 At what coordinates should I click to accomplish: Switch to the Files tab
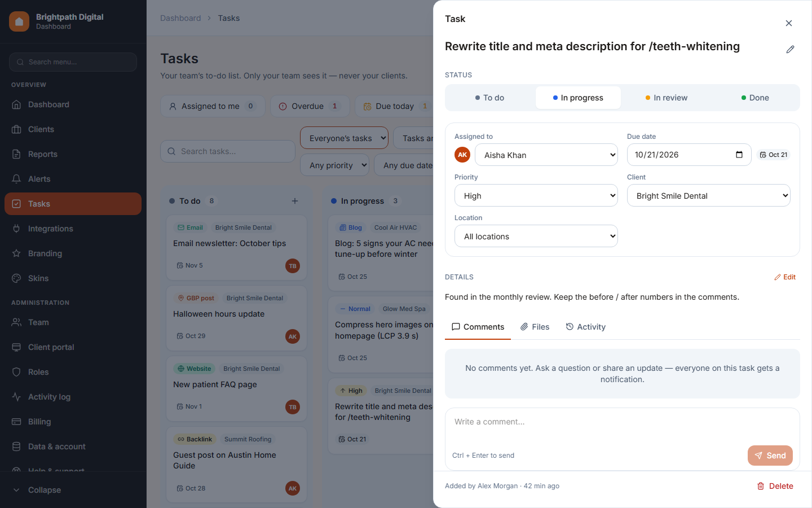[x=535, y=327]
